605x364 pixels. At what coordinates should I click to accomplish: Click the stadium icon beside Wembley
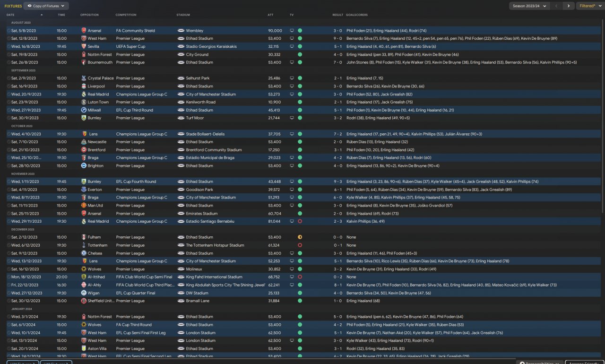[x=181, y=31]
